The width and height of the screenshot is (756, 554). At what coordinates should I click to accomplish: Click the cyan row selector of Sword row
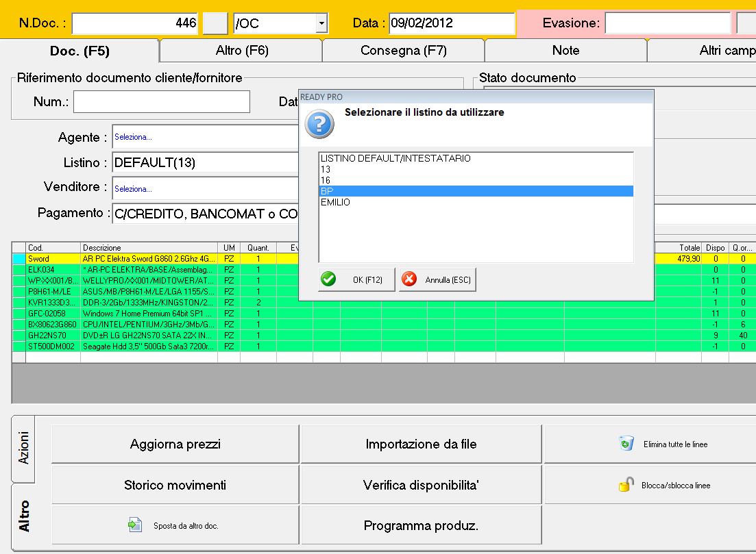19,259
